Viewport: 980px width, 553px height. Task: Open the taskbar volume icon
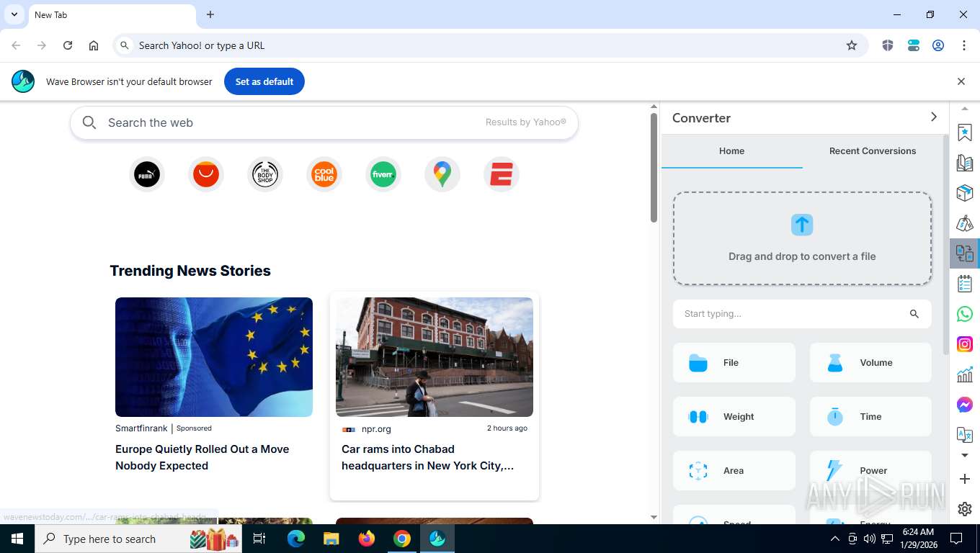[x=870, y=539]
